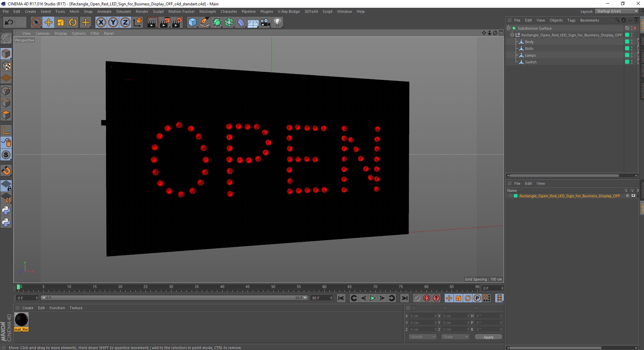Toggle the Z-axis lock
Viewport: 644px width, 350px height.
(125, 23)
